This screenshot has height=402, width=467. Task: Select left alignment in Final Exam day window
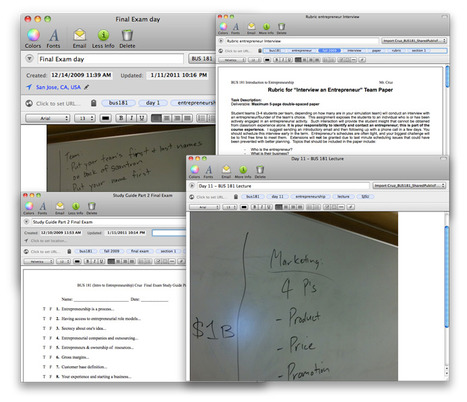click(156, 118)
